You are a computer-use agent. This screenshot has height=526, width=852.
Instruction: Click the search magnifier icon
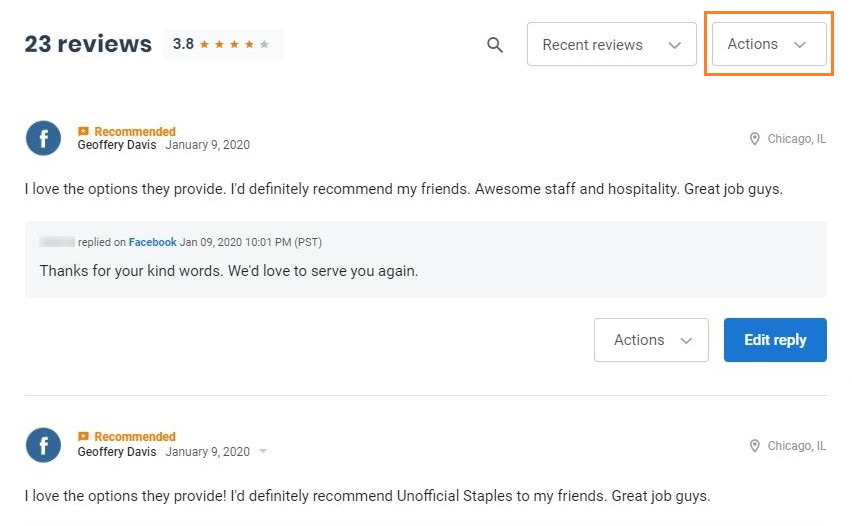tap(495, 45)
